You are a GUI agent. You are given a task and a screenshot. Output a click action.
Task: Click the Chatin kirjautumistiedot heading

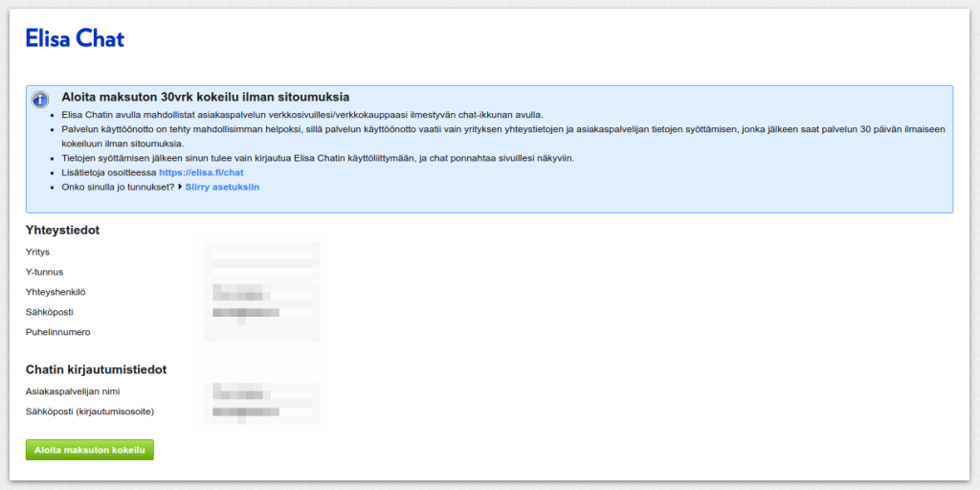tap(97, 370)
